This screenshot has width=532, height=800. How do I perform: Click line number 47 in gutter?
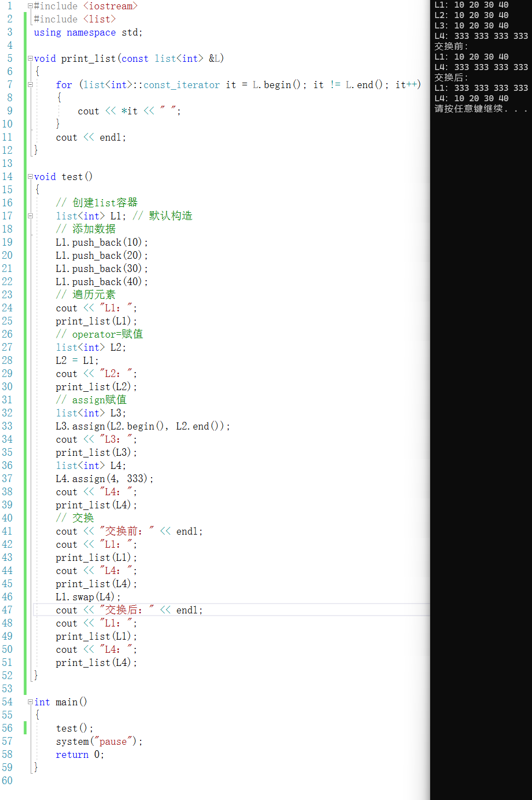[7, 610]
